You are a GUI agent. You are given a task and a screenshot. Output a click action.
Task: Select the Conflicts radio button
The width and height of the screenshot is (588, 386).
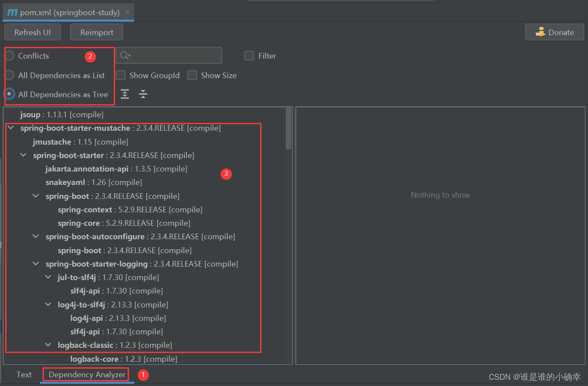(x=9, y=56)
